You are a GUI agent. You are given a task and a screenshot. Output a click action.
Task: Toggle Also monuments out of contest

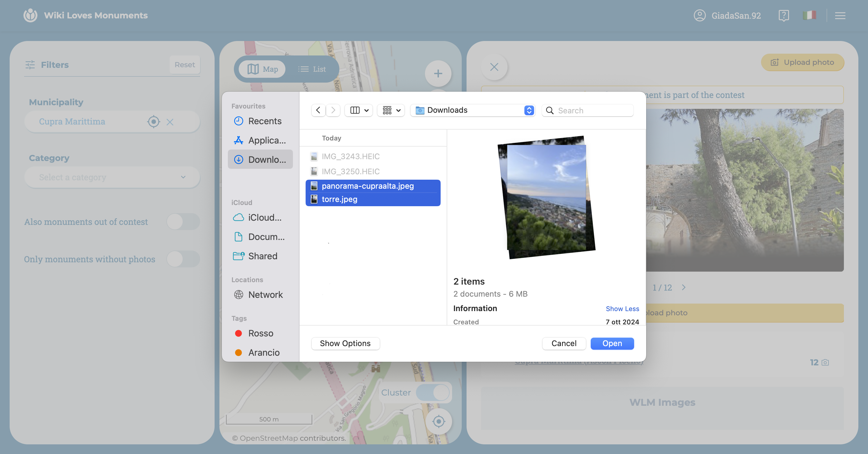tap(183, 222)
